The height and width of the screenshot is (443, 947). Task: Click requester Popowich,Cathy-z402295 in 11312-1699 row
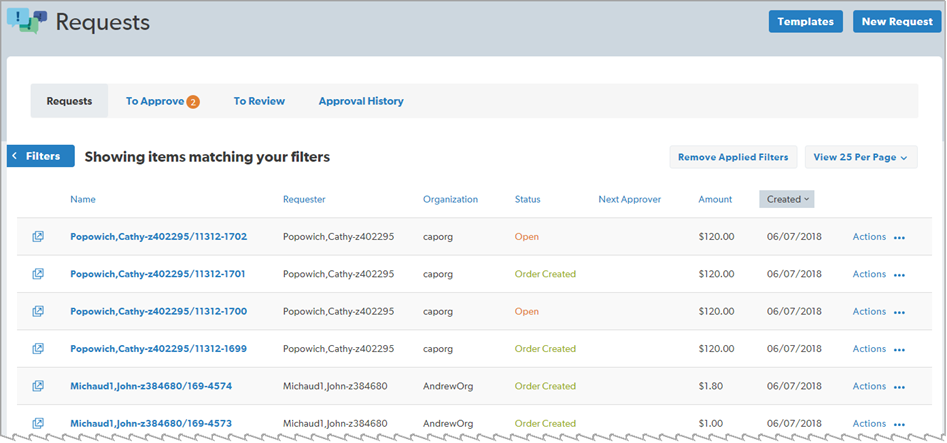338,349
